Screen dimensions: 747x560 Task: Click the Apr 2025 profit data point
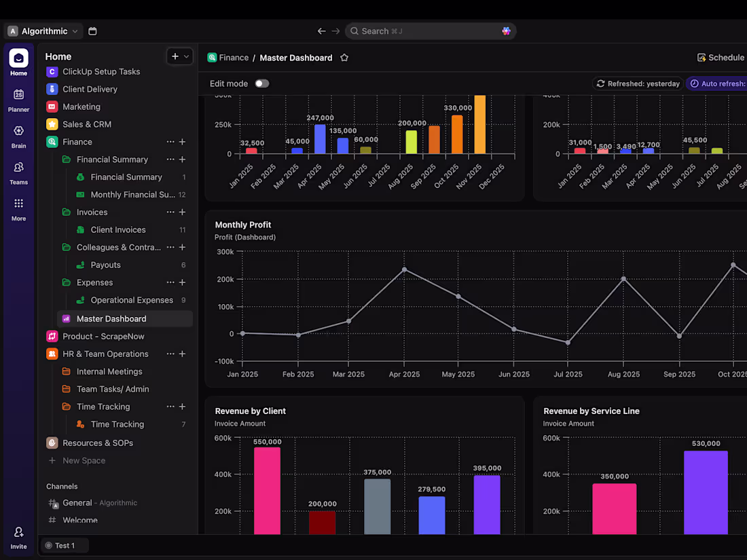point(405,269)
